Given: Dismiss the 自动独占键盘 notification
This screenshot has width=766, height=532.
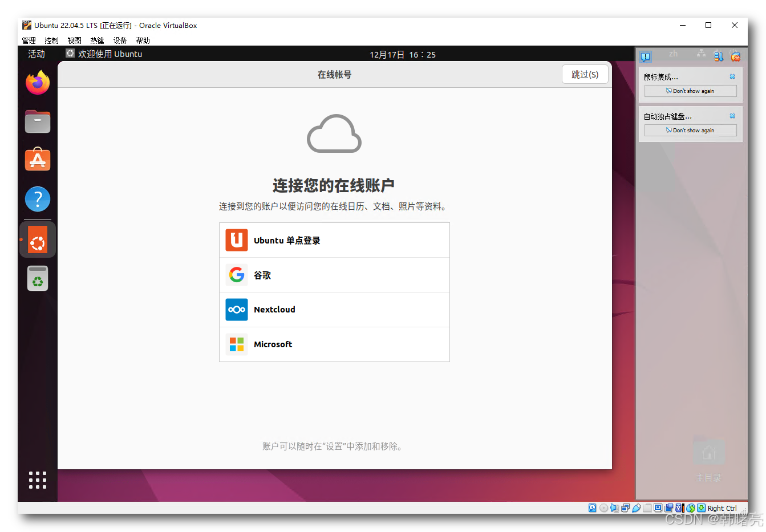Looking at the screenshot, I should (x=732, y=115).
